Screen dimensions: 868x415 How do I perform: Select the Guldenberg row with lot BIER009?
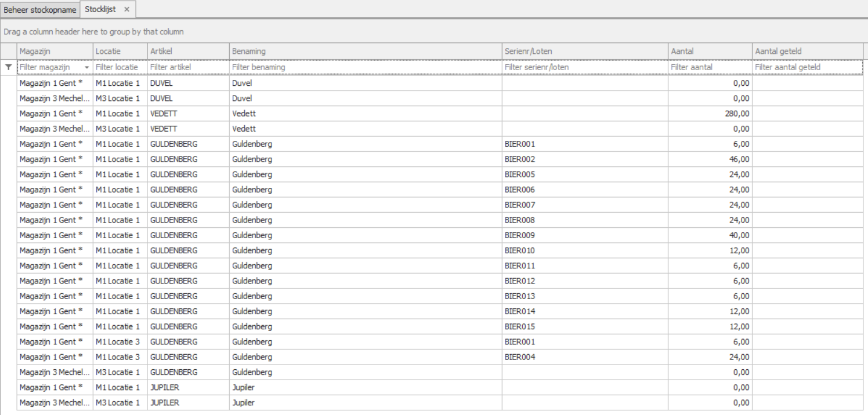(365, 235)
